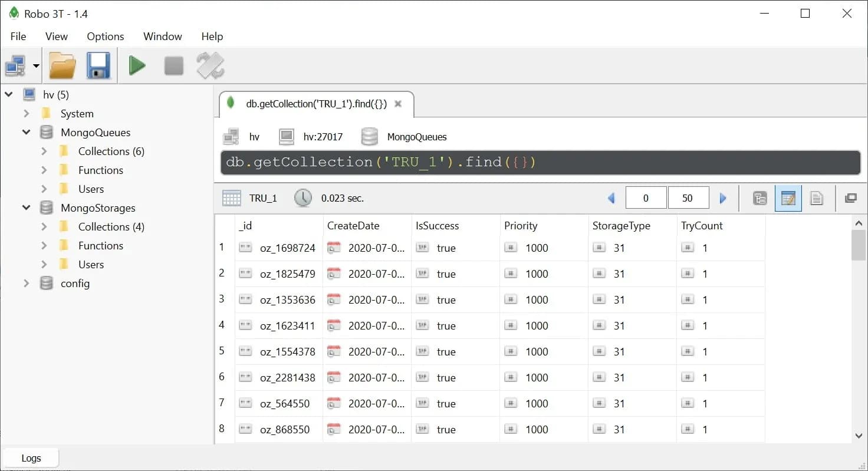868x471 pixels.
Task: Open the connect icon's dropdown arrow
Action: point(37,65)
